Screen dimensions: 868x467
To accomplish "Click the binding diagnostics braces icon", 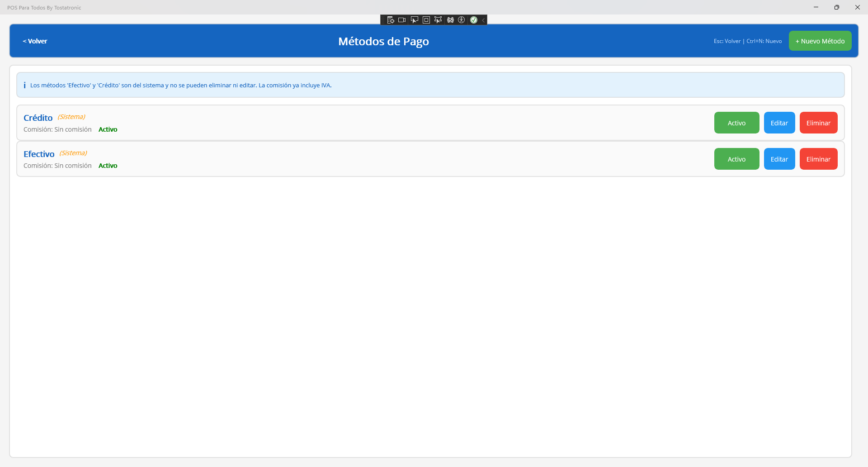I will (450, 20).
